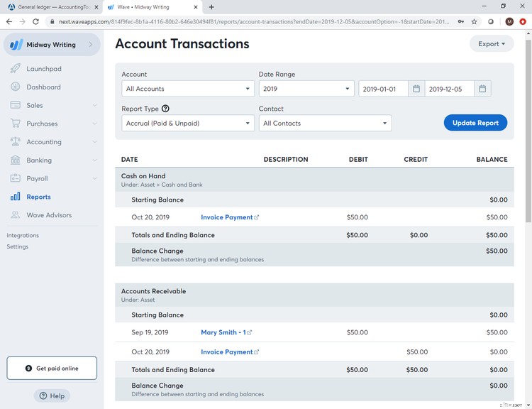Go back with browser back arrow
The width and height of the screenshot is (532, 409).
point(9,22)
